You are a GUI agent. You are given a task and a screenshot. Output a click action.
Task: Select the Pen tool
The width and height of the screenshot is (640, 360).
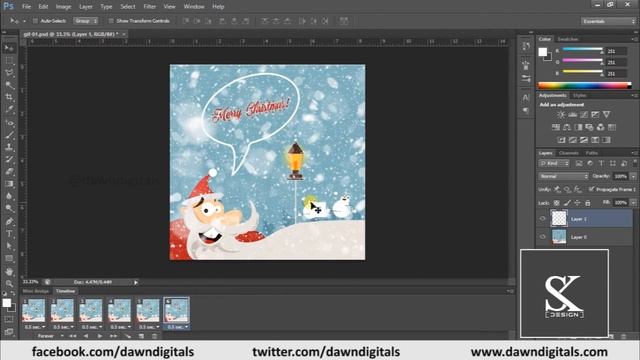[9, 221]
